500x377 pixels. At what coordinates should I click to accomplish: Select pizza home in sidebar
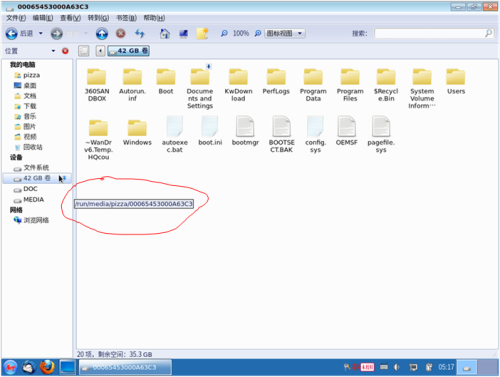(27, 75)
